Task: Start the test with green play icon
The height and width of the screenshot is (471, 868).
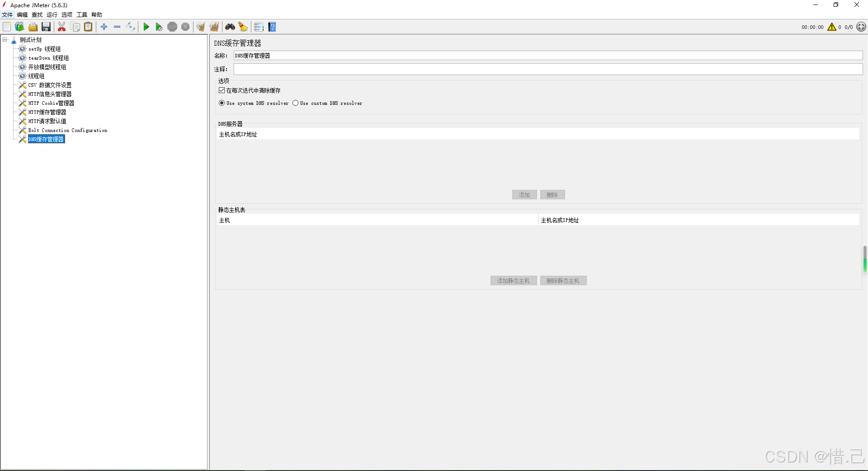Action: 146,27
